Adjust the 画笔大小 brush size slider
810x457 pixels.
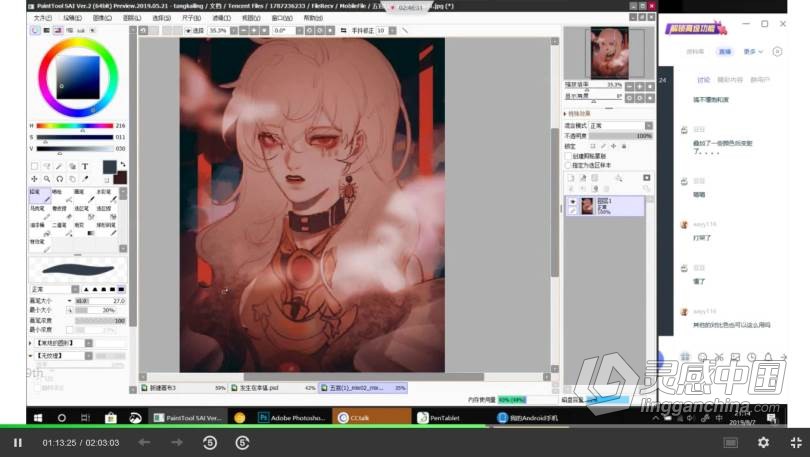click(100, 301)
